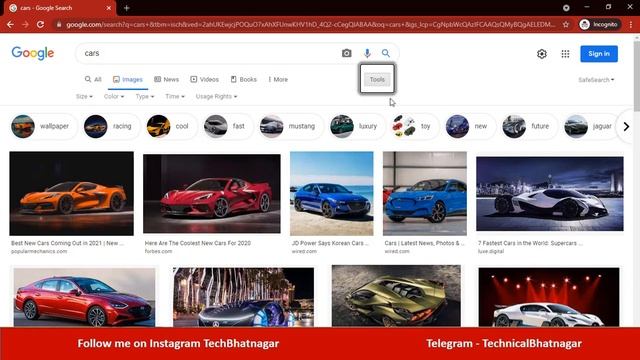Show more chips with right arrow

(626, 127)
